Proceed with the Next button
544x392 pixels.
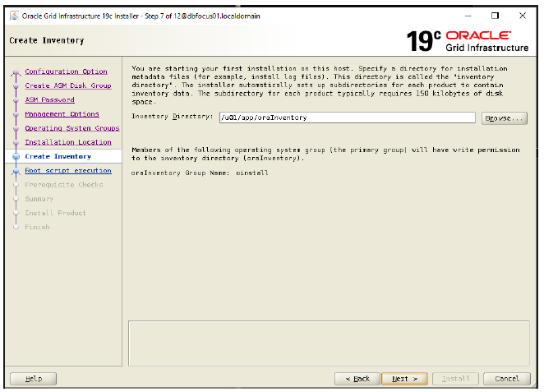(x=404, y=379)
